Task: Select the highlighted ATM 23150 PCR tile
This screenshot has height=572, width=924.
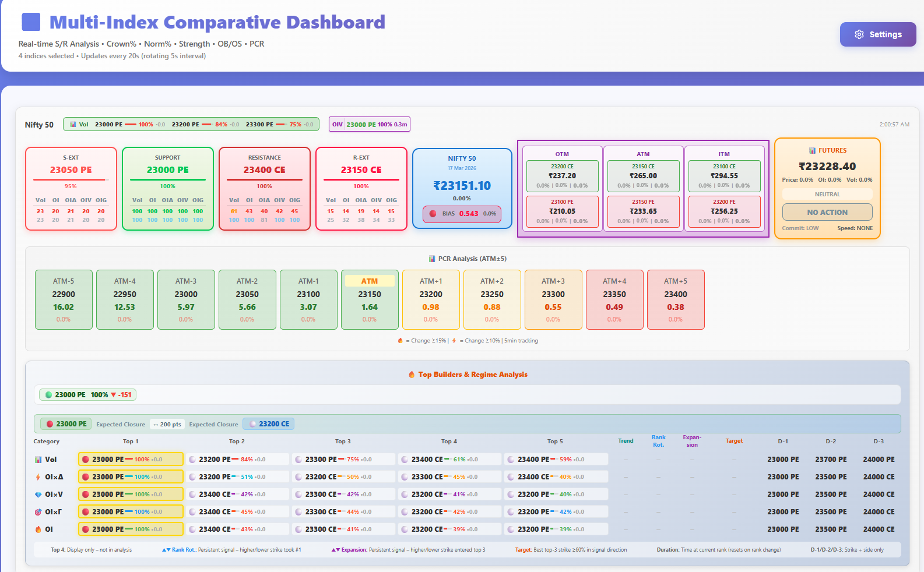Action: click(x=370, y=300)
